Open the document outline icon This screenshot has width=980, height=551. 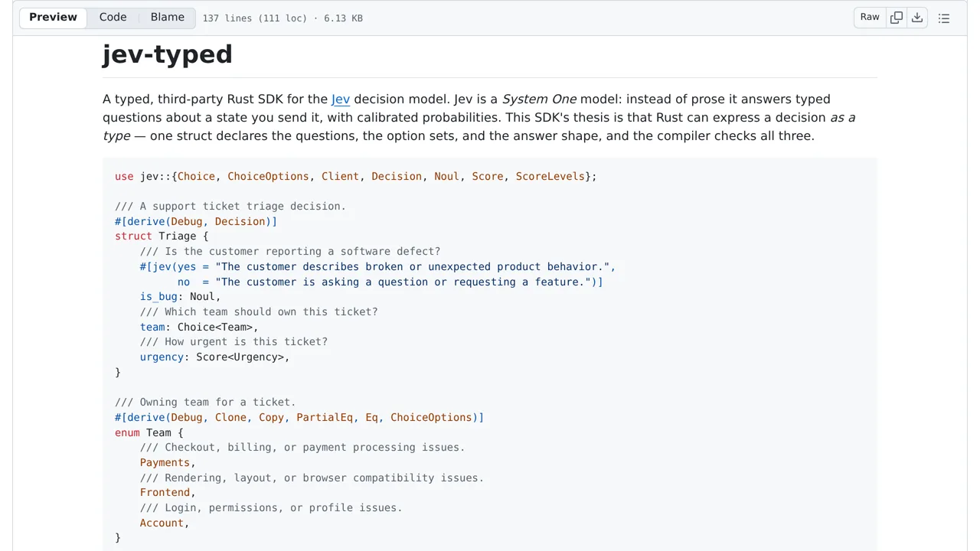[944, 18]
